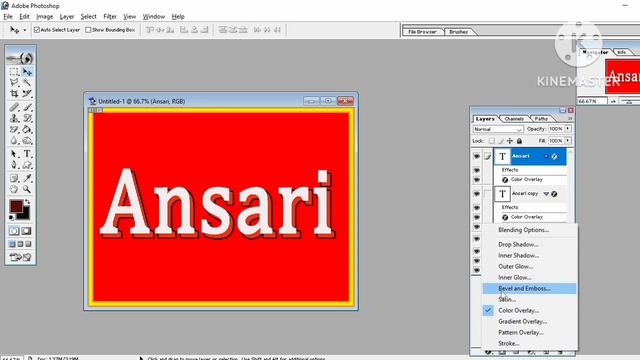The height and width of the screenshot is (360, 640).
Task: Select the Lasso tool
Action: (x=14, y=82)
